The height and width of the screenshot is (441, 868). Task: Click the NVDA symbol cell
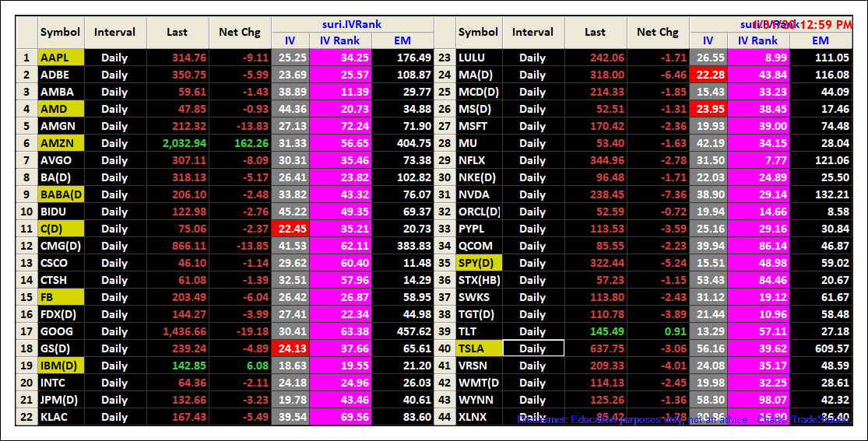point(479,194)
